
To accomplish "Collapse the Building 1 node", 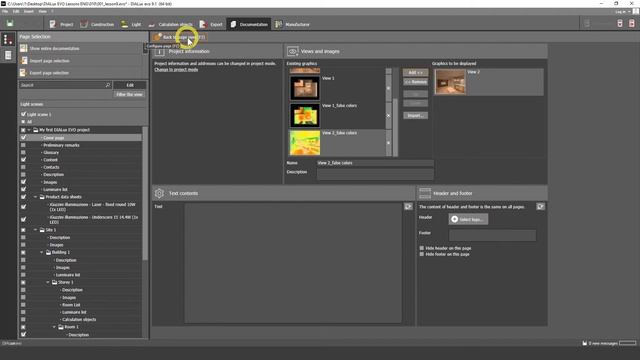I will tap(42, 252).
